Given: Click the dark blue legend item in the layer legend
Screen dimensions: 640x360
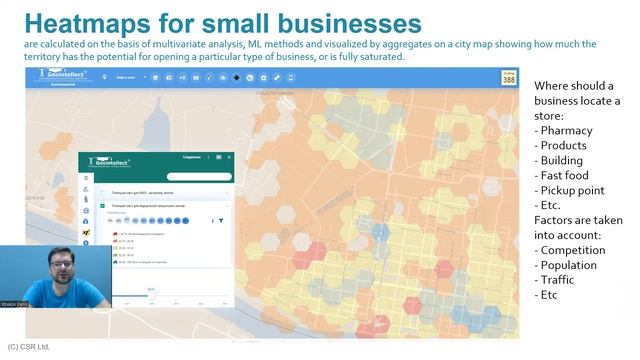Looking at the screenshot, I should click(x=140, y=262).
